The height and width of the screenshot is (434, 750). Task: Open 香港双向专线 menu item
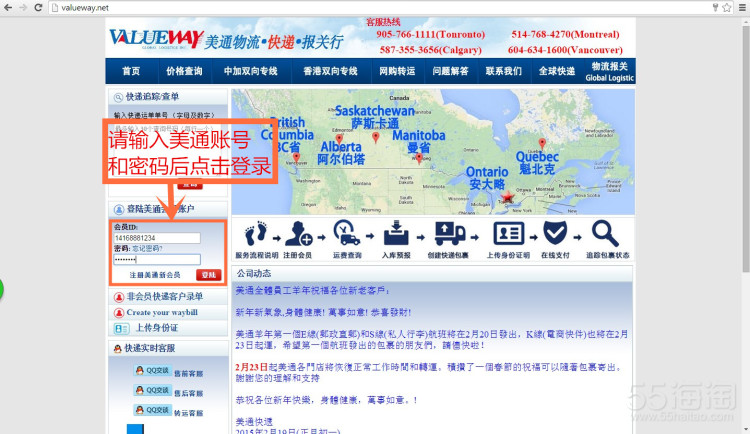[x=331, y=71]
